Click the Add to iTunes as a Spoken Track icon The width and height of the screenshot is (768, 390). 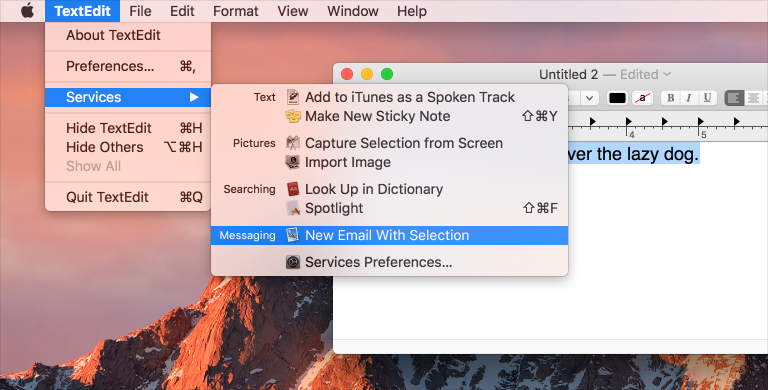(x=293, y=97)
